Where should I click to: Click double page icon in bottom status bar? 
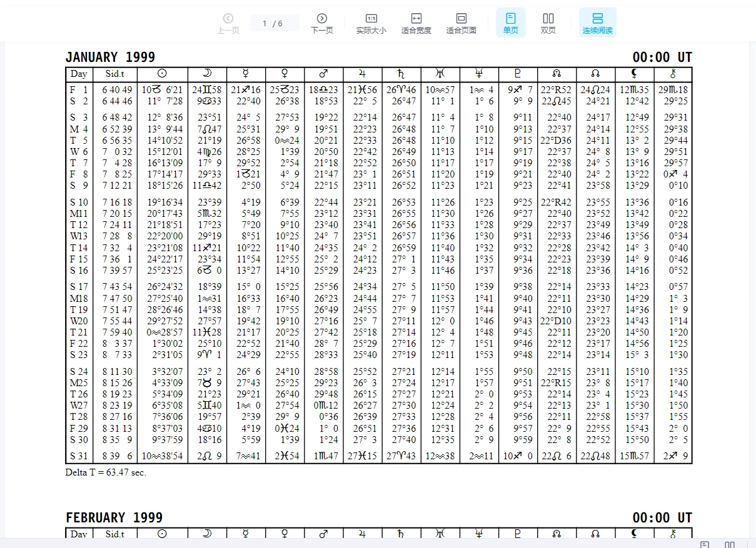coord(730,545)
